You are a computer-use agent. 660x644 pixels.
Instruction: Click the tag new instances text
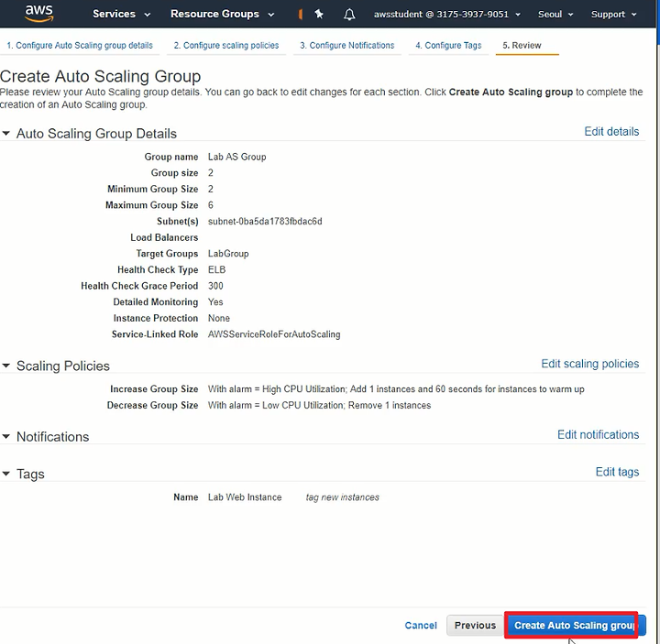pyautogui.click(x=342, y=497)
